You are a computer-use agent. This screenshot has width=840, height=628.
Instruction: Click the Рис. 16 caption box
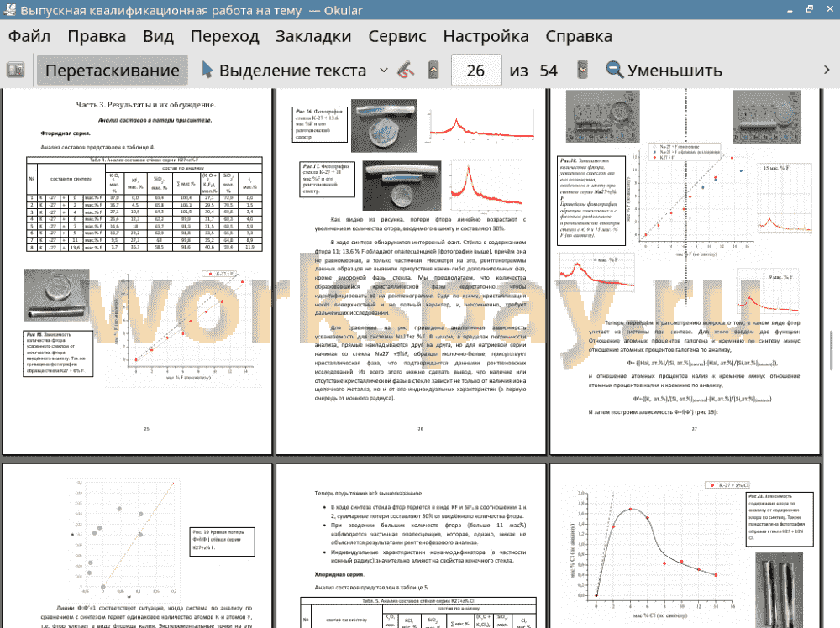click(320, 124)
